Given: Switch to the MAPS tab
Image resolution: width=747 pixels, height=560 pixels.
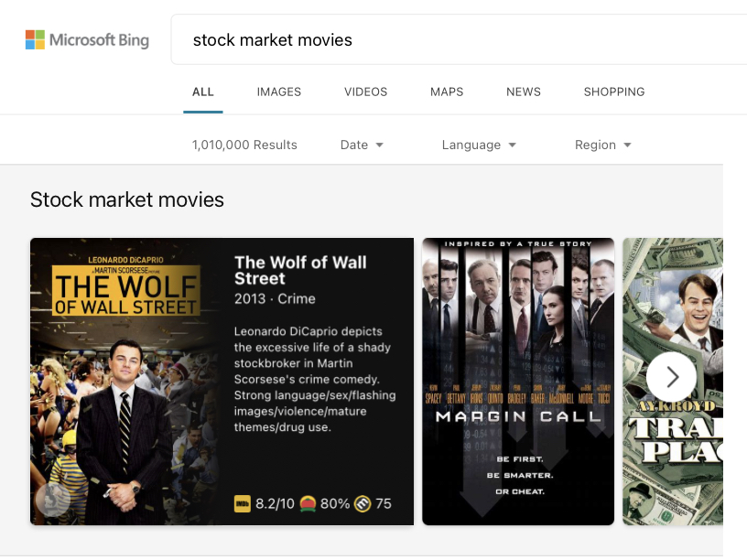Looking at the screenshot, I should 447,92.
